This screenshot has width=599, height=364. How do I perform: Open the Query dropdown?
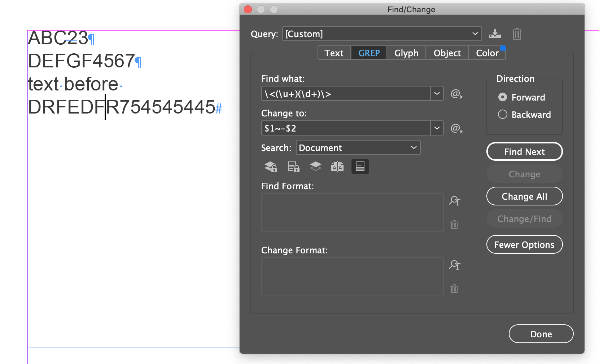click(475, 34)
